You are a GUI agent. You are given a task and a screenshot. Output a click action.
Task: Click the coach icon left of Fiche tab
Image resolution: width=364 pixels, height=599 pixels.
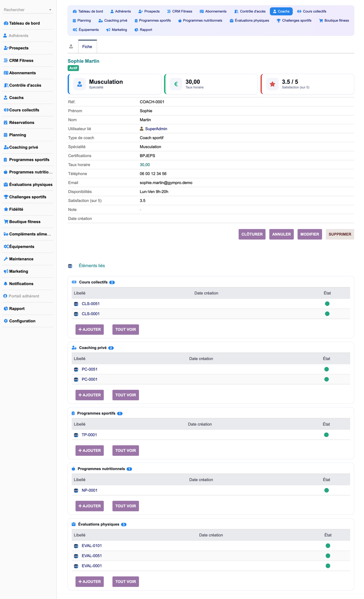click(x=71, y=46)
